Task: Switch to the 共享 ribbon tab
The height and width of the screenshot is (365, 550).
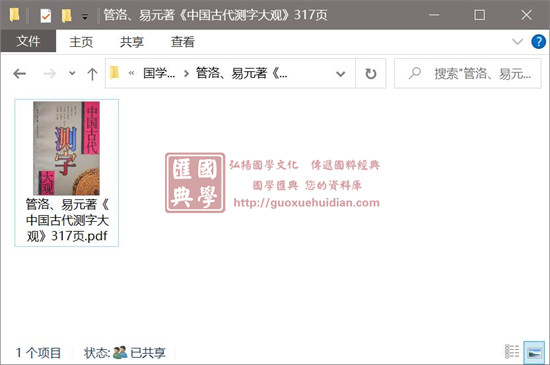Action: (132, 42)
